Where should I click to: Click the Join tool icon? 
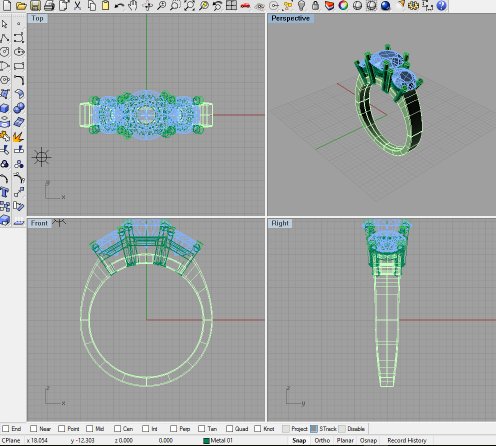click(4, 136)
